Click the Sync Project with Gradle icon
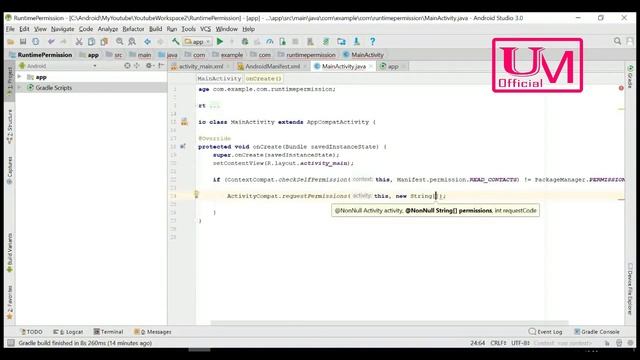The height and width of the screenshot is (360, 640). [x=326, y=42]
